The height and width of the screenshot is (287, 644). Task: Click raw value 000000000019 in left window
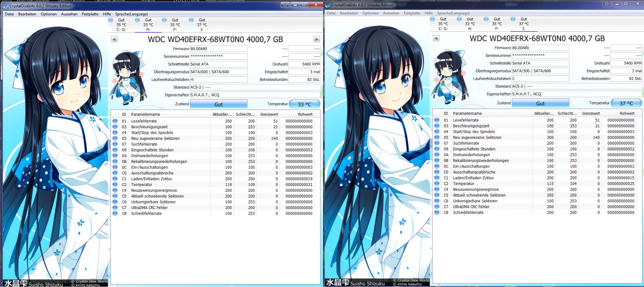pos(299,179)
